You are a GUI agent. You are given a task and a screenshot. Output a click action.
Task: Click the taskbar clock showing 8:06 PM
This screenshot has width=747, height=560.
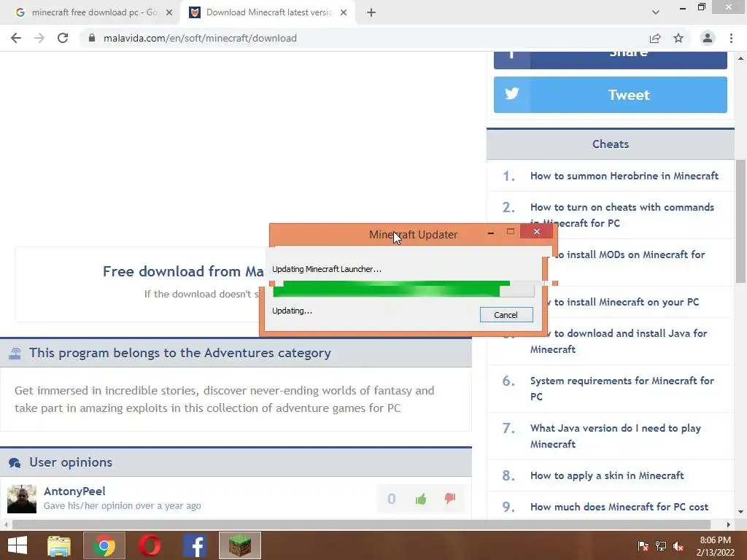tap(716, 546)
